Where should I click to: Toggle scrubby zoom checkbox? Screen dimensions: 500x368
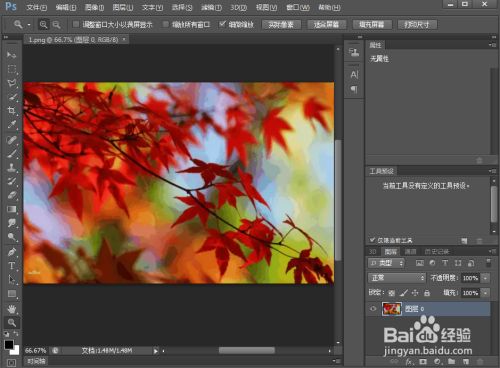click(x=222, y=24)
